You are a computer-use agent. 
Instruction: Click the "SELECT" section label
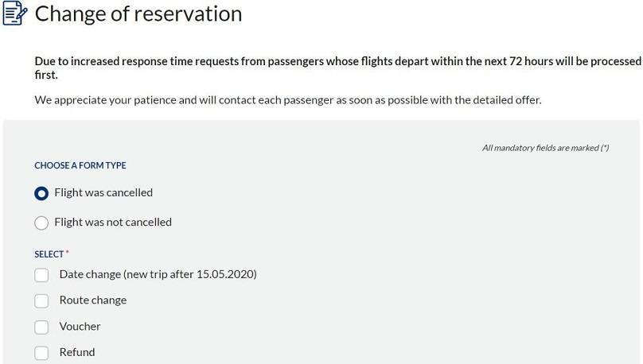(49, 254)
